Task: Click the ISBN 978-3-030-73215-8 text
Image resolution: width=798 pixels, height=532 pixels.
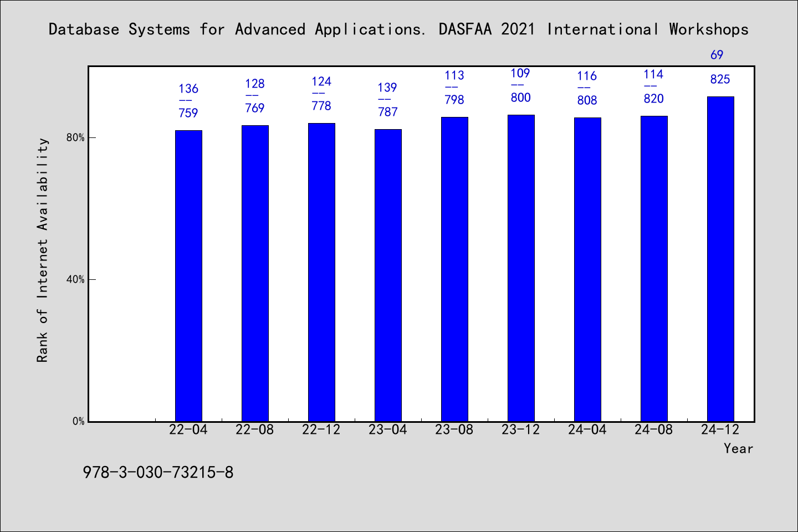Action: pos(158,473)
